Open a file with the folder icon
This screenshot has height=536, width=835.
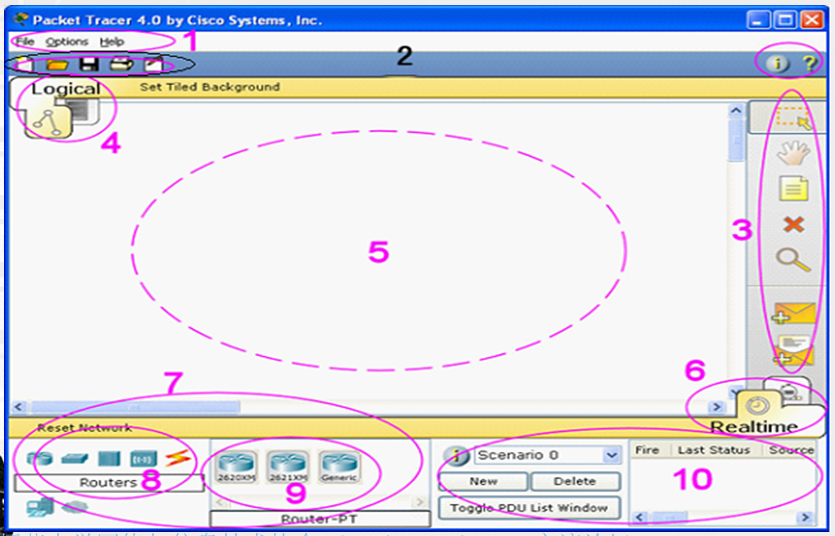pyautogui.click(x=57, y=65)
